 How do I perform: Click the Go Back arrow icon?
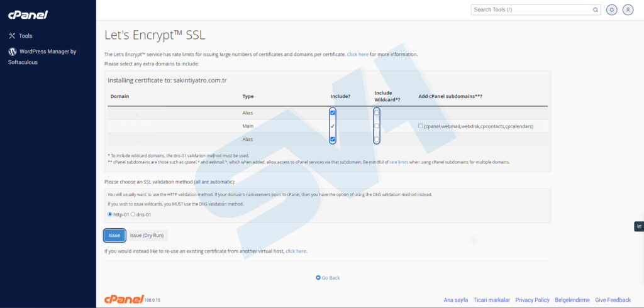coord(318,278)
